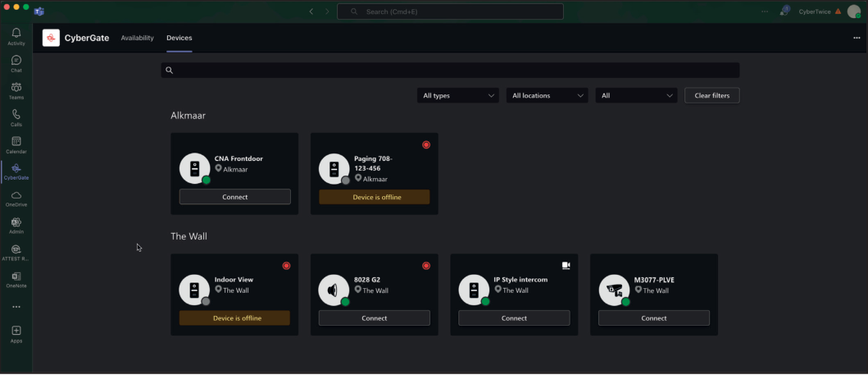Connect to the M3077-PLVE camera
868x375 pixels.
point(654,318)
